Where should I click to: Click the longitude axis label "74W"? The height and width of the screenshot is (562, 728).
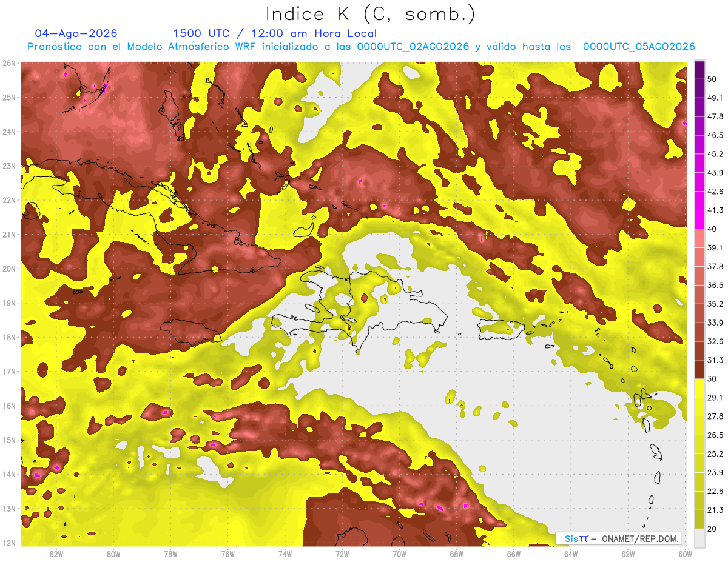tap(285, 554)
